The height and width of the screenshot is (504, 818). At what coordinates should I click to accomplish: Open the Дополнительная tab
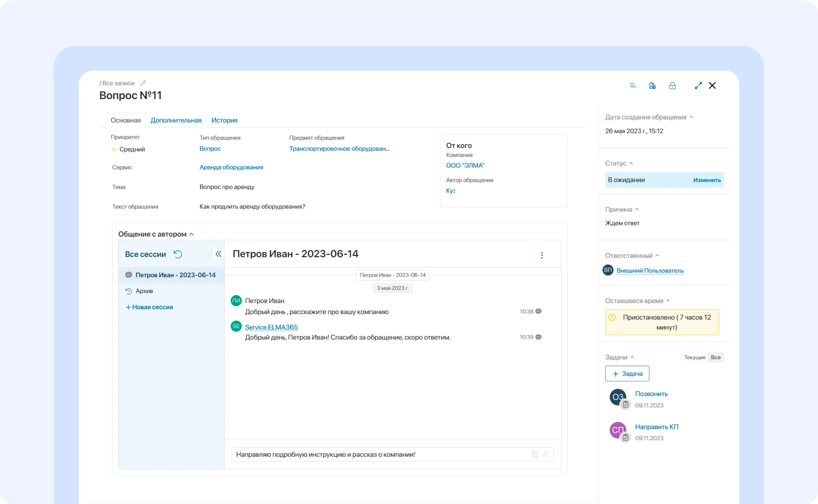click(176, 120)
